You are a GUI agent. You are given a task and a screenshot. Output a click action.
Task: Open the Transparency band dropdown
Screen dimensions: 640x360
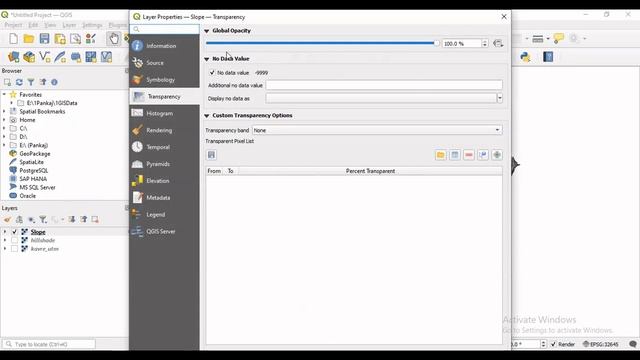[377, 130]
